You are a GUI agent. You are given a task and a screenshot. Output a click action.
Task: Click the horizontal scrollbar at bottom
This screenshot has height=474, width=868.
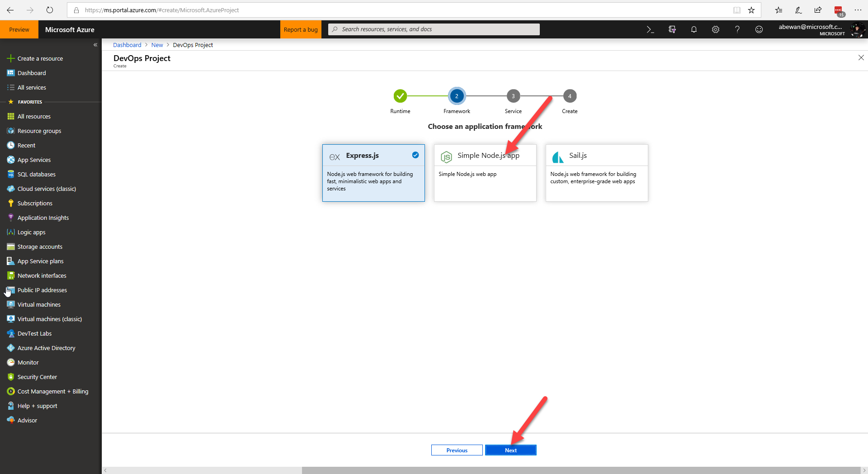coord(580,470)
